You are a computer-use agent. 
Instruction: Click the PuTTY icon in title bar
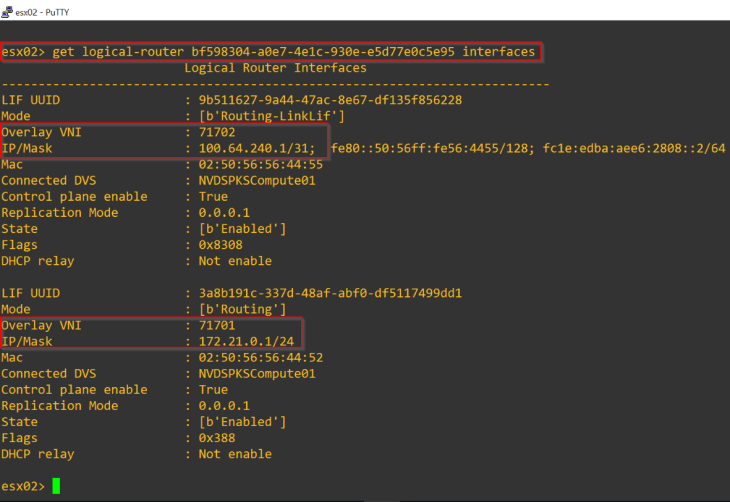9,9
